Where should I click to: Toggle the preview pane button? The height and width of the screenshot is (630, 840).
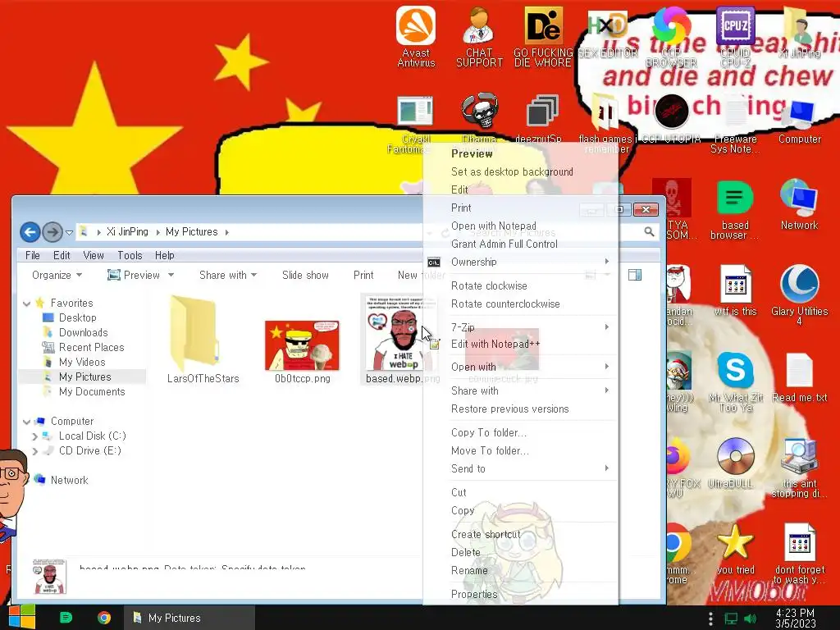coord(635,275)
